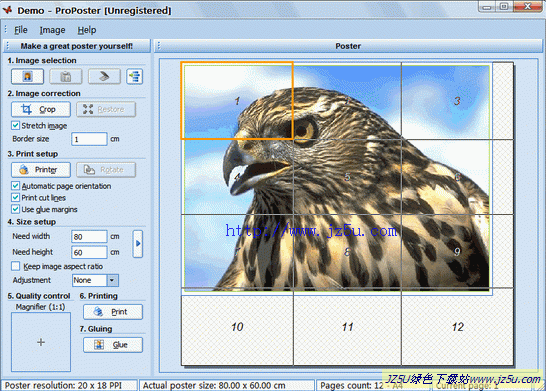This screenshot has height=391, width=546.
Task: Open the Help menu
Action: (x=87, y=30)
